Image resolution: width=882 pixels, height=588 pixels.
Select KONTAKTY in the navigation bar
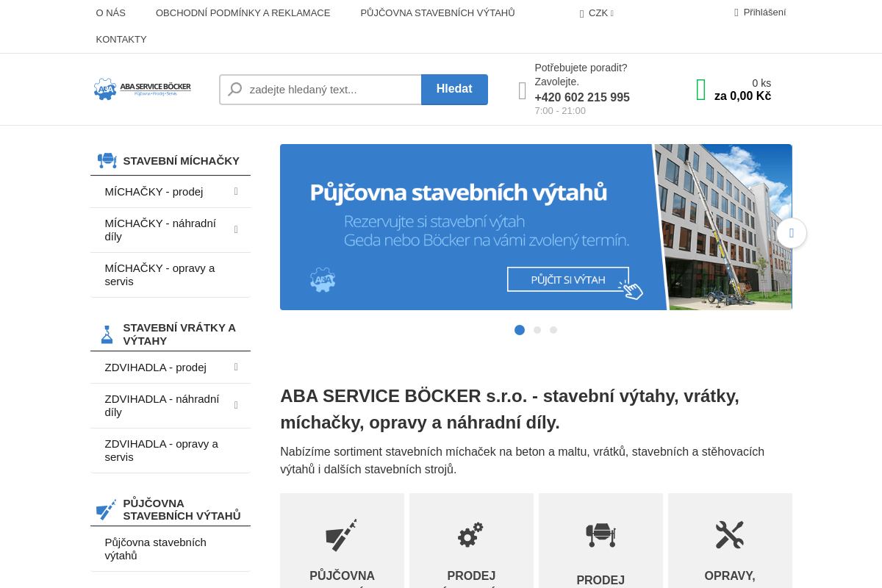tap(121, 39)
